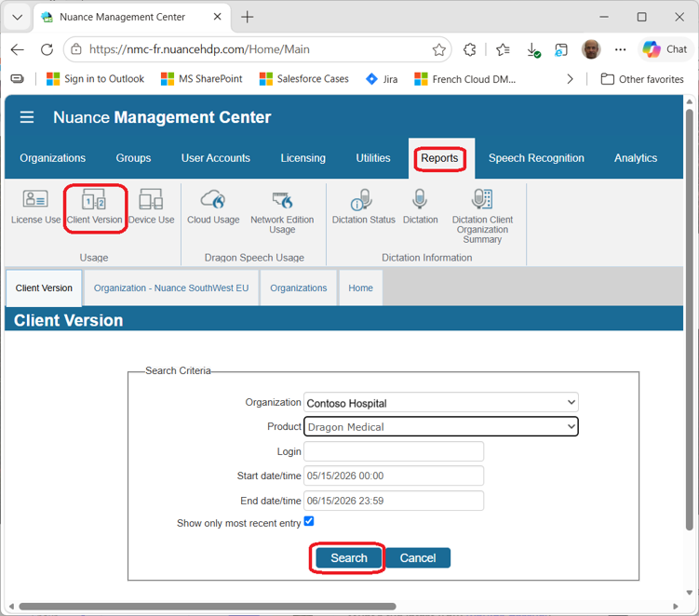
Task: Open a new browser tab
Action: point(247,17)
